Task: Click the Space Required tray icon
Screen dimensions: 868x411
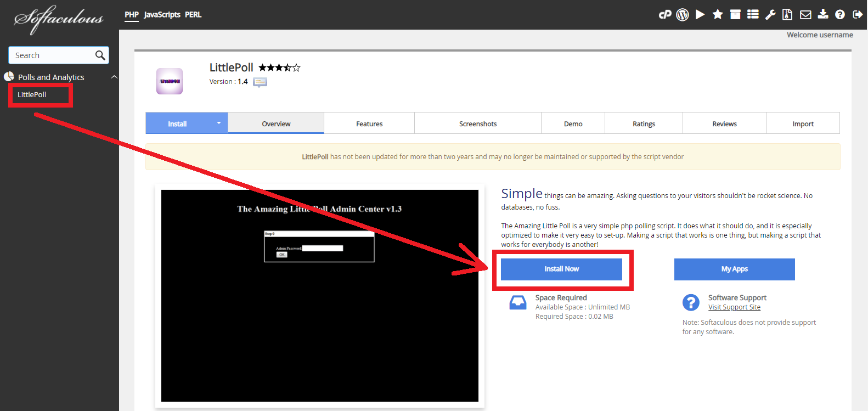Action: [518, 303]
